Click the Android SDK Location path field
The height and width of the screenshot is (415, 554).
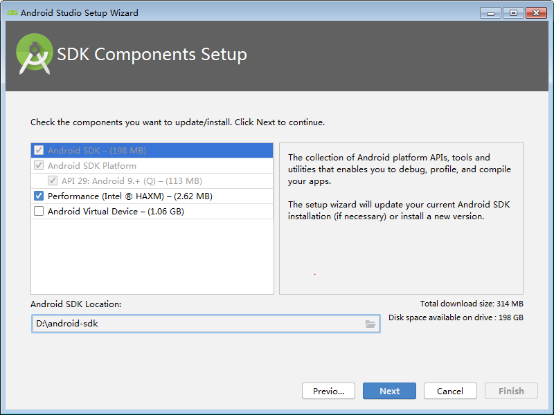[x=206, y=324]
